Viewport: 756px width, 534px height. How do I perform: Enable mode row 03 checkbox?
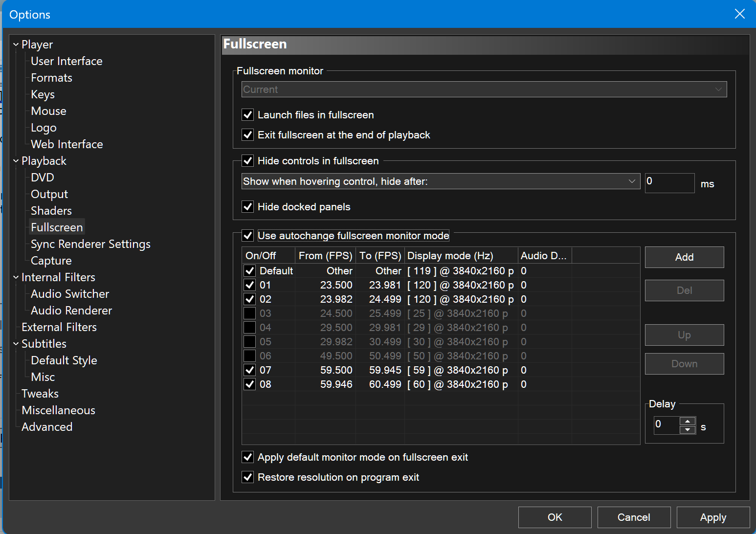tap(250, 313)
